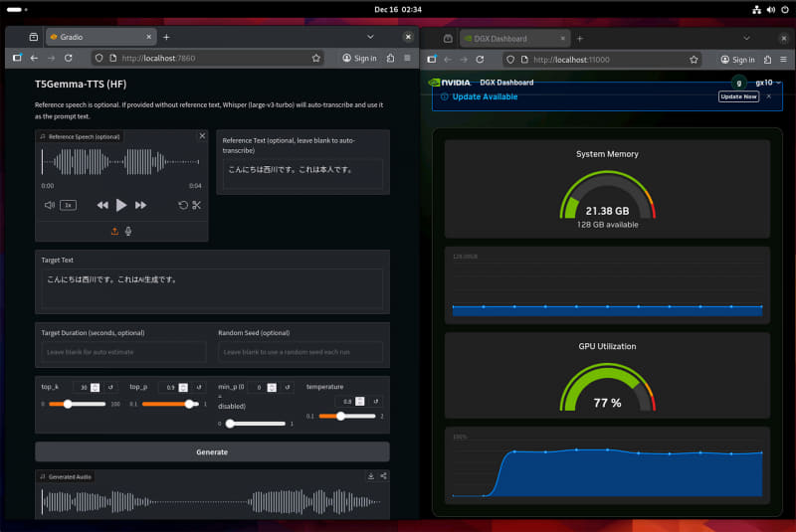Play the reference speech audio
This screenshot has width=796, height=532.
(x=120, y=205)
